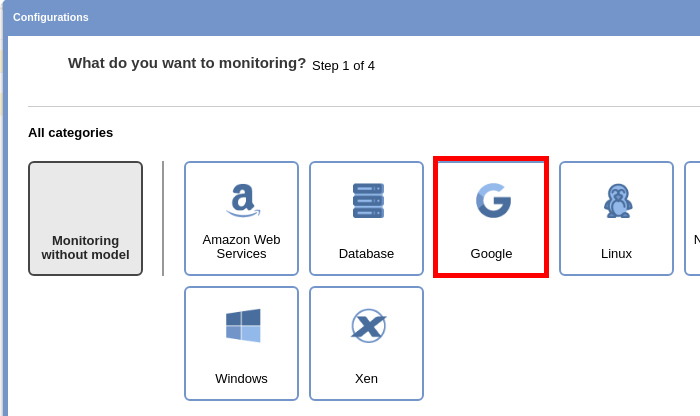Screen dimensions: 700x416
Task: Click the vertical divider beside Monitoring without model
Action: pos(163,218)
